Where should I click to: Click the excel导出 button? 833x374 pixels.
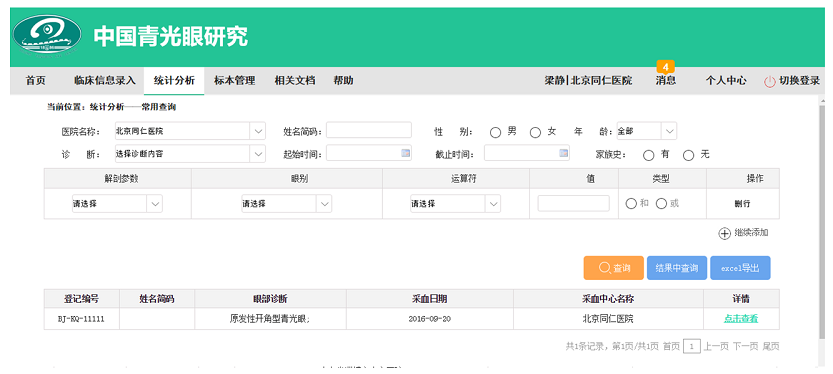click(740, 268)
